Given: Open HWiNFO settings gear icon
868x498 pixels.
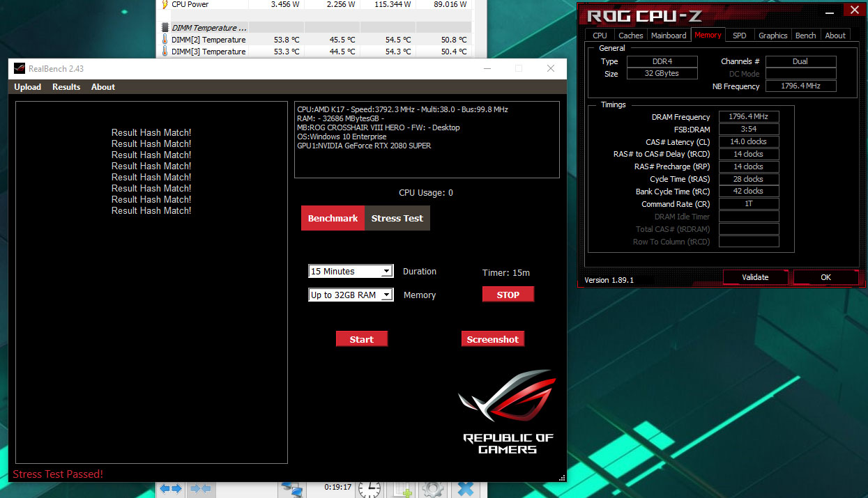Looking at the screenshot, I should (x=433, y=490).
